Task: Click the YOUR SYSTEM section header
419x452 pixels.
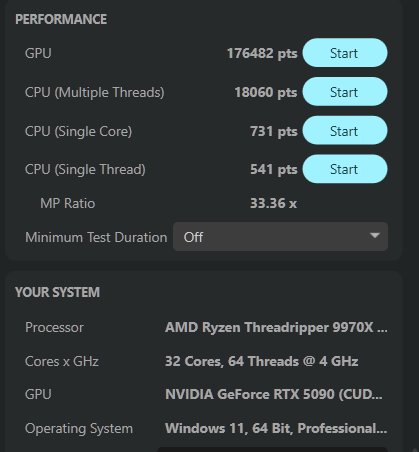Action: click(57, 292)
